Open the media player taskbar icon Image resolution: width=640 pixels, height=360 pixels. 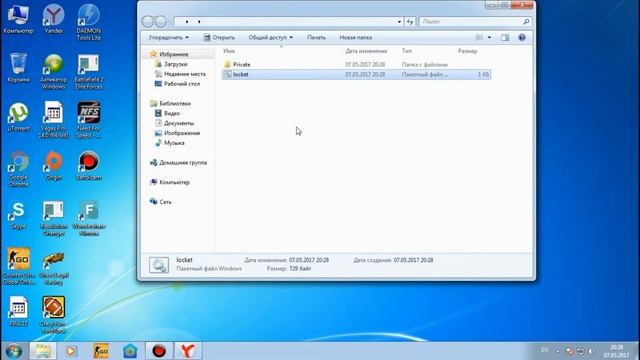coord(71,351)
